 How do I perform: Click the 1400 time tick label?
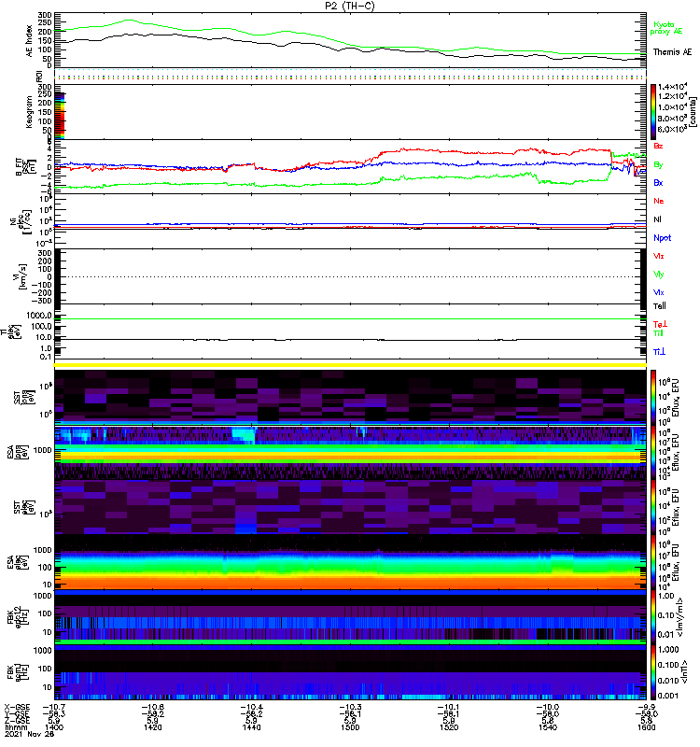(54, 727)
